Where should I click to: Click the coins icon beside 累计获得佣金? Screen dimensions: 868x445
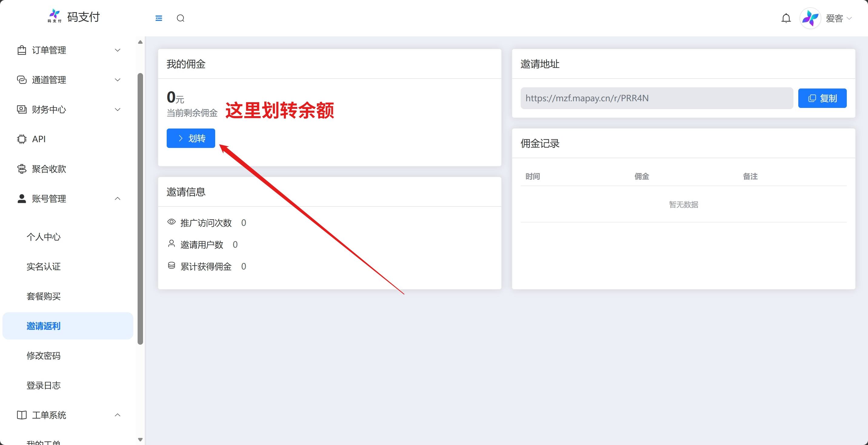[172, 266]
